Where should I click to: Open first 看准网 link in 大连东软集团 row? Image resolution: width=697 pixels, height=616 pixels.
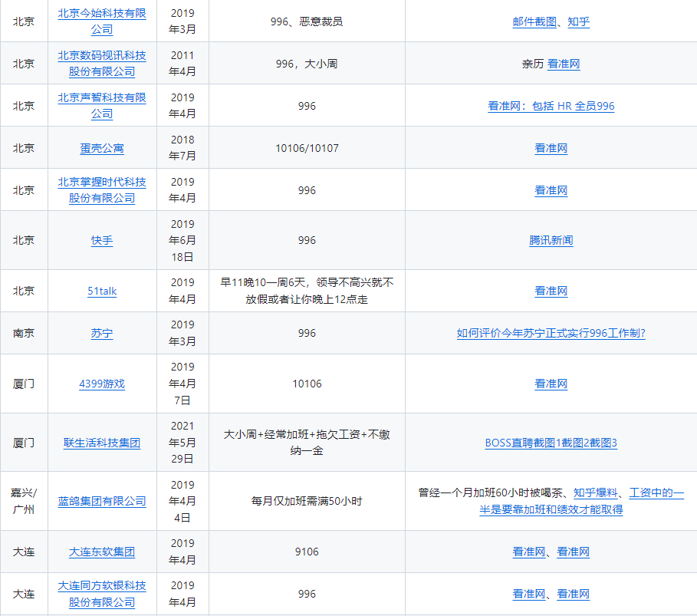pyautogui.click(x=529, y=552)
